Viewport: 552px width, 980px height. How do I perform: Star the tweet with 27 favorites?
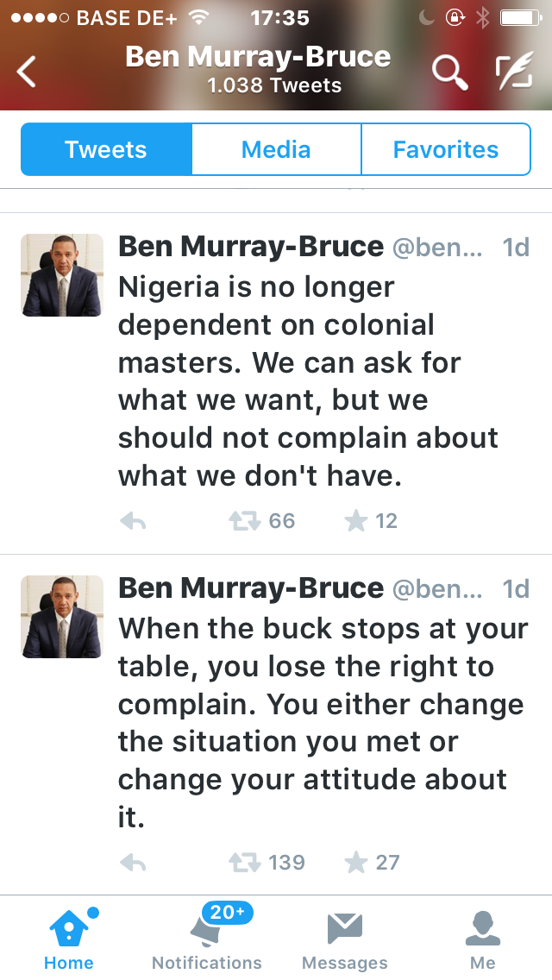[x=356, y=863]
